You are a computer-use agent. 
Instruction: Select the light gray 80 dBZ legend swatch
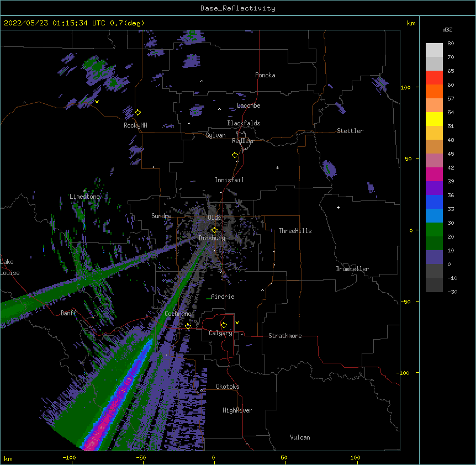pos(434,50)
